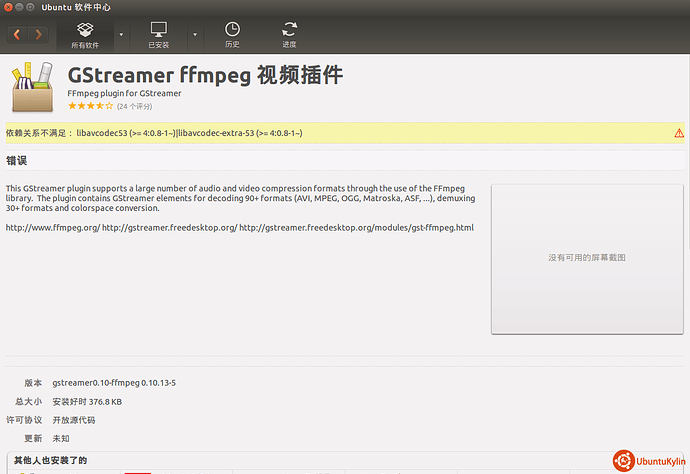Open the (24 个评分) ratings count
The height and width of the screenshot is (474, 690).
135,106
